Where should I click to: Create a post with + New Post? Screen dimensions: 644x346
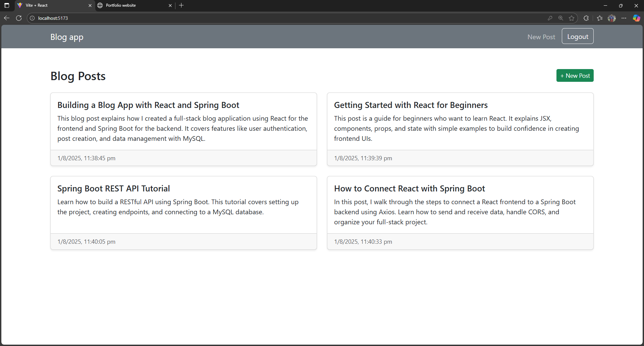click(575, 75)
